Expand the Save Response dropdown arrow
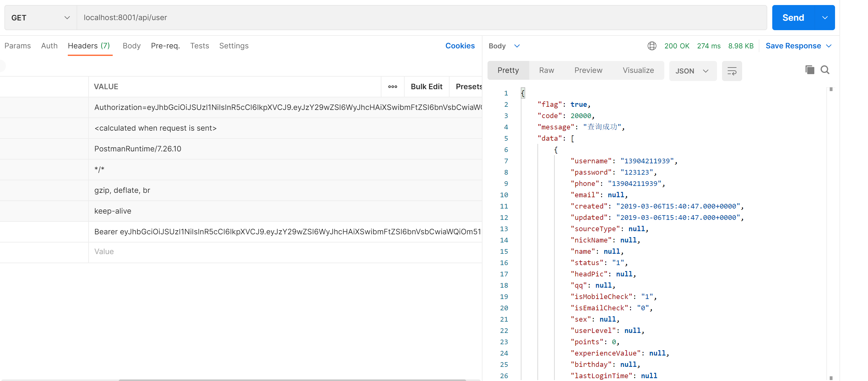The height and width of the screenshot is (381, 868). point(829,46)
